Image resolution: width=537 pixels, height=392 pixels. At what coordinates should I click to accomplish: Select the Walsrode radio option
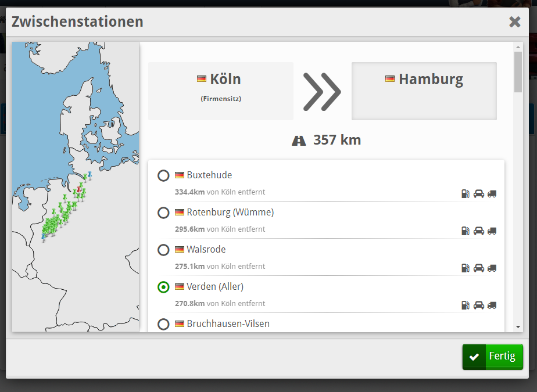[163, 250]
